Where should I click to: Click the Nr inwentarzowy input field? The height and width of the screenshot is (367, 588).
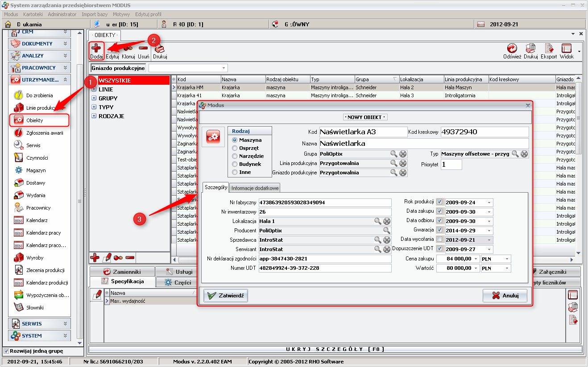(x=324, y=212)
